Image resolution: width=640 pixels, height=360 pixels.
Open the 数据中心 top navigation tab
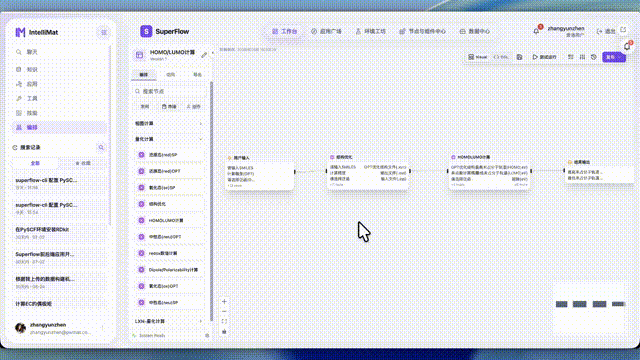click(475, 31)
